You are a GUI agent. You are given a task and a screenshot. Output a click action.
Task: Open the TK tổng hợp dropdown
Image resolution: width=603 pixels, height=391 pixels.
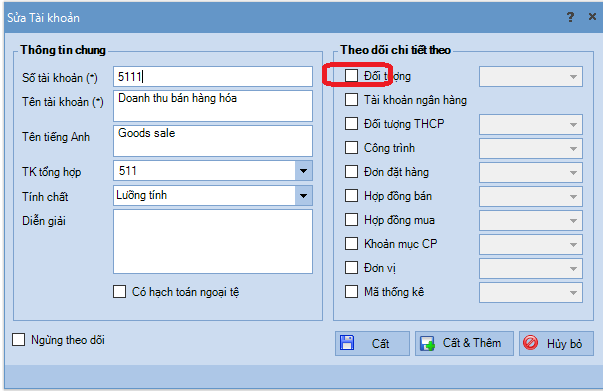point(303,171)
